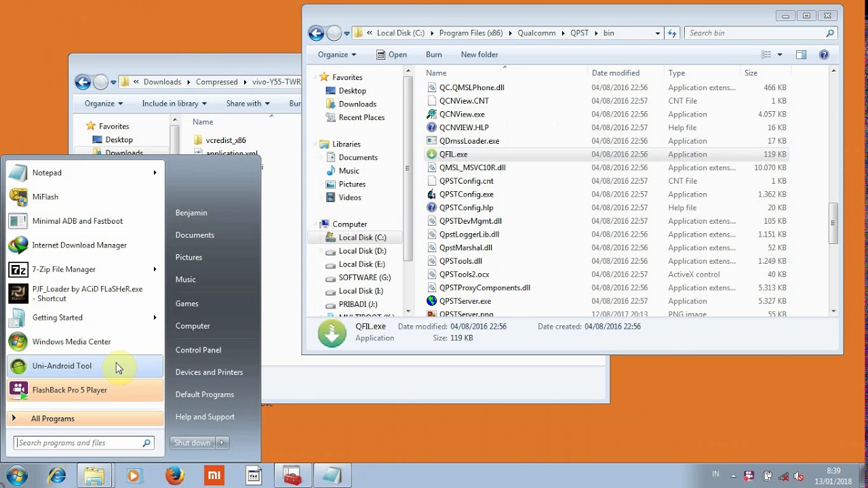
Task: Expand Notepad recent items arrow
Action: 155,173
